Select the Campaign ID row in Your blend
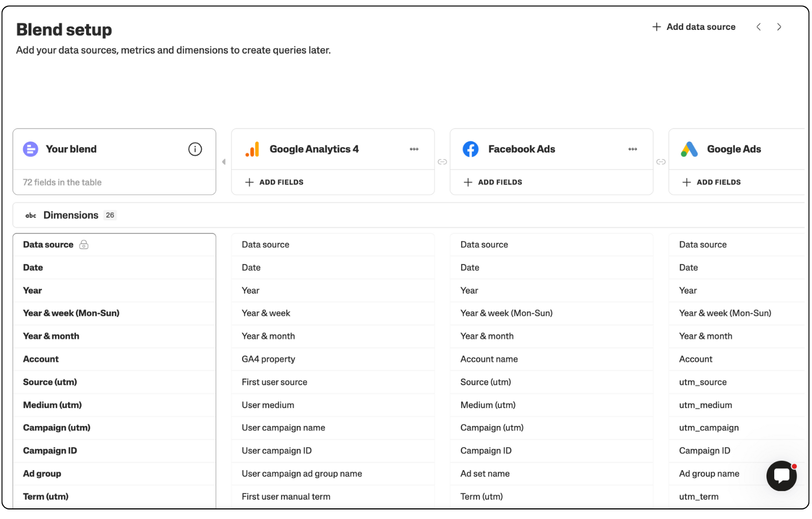812x519 pixels. pos(50,451)
